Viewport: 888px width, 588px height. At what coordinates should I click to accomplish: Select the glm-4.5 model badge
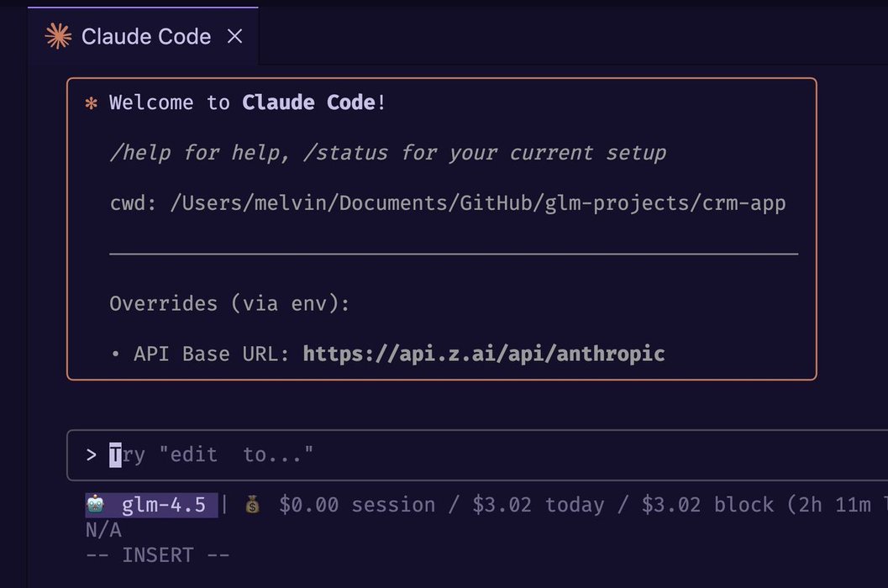click(x=151, y=505)
